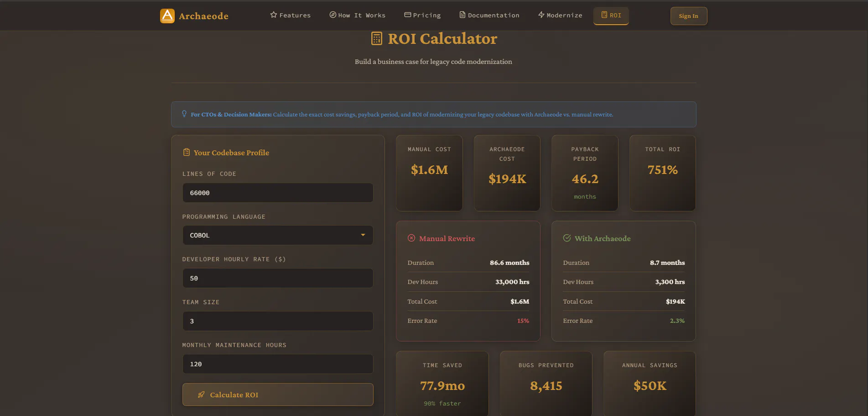Click the Archaeode brand name
Screen dimensions: 868x416
[203, 16]
